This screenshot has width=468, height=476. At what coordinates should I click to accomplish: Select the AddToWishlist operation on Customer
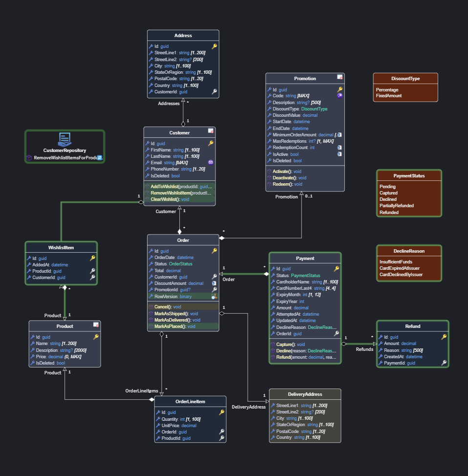(x=179, y=186)
